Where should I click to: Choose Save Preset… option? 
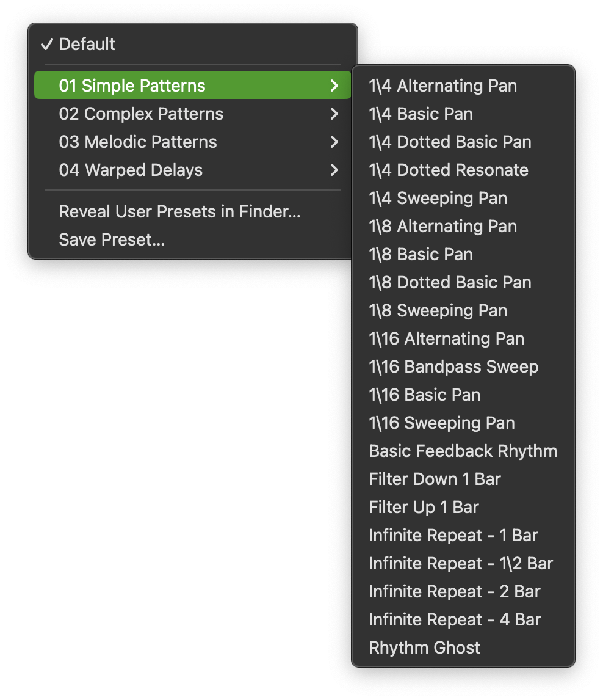pos(193,239)
